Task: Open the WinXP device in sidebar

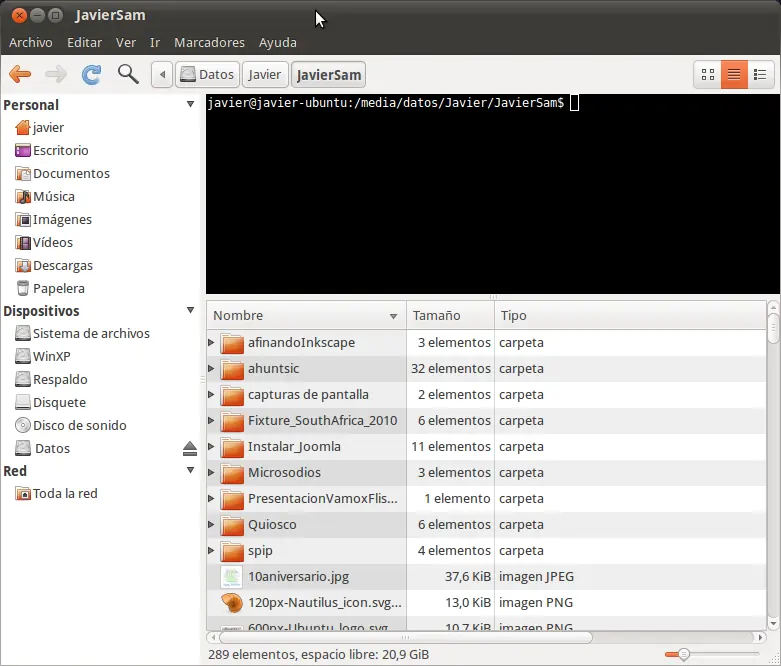Action: pyautogui.click(x=51, y=356)
